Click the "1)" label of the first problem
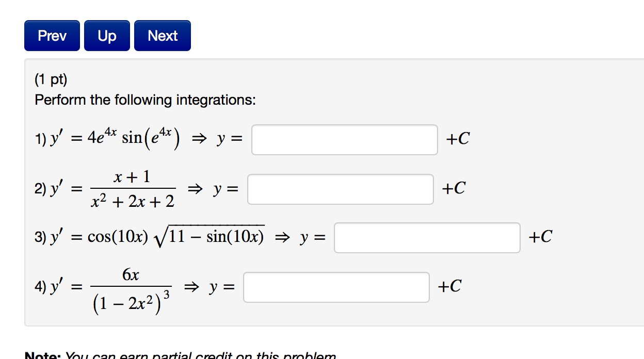This screenshot has height=359, width=644. 40,139
